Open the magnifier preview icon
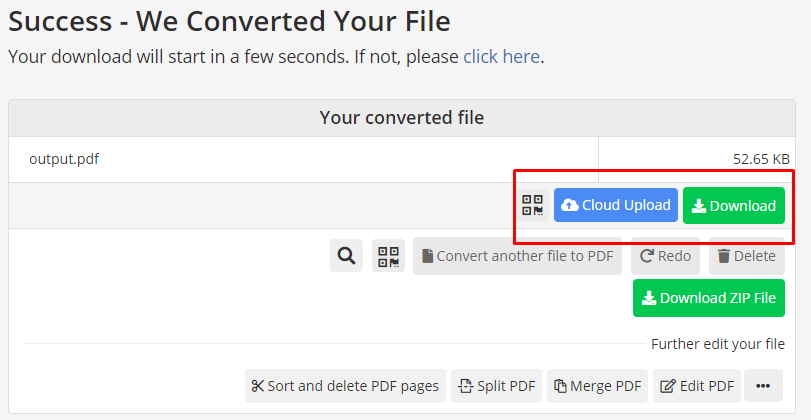The image size is (811, 420). [x=346, y=256]
